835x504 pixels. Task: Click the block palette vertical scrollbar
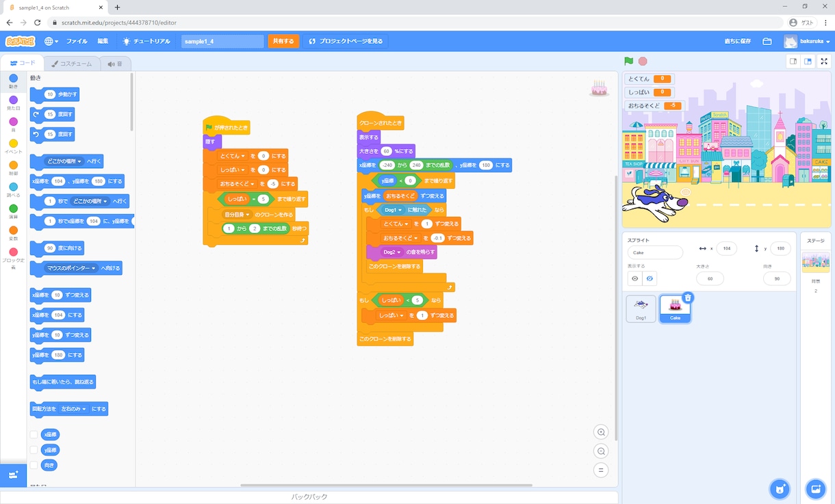pyautogui.click(x=132, y=103)
